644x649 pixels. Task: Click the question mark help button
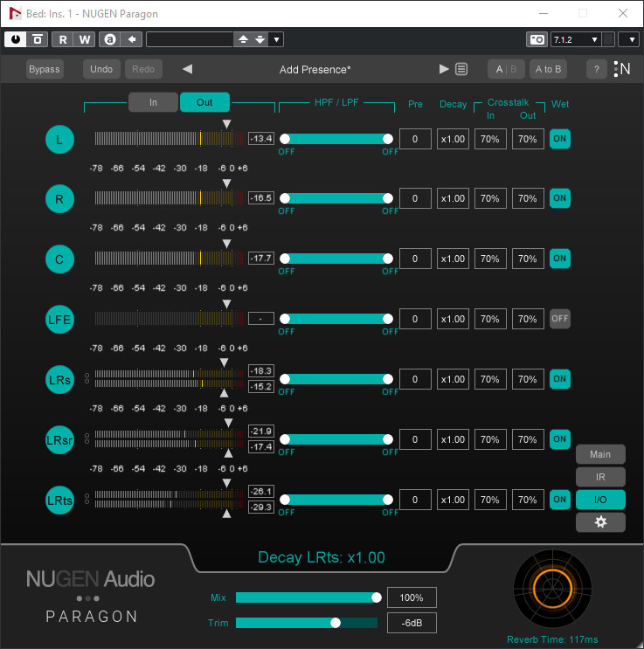pyautogui.click(x=597, y=69)
